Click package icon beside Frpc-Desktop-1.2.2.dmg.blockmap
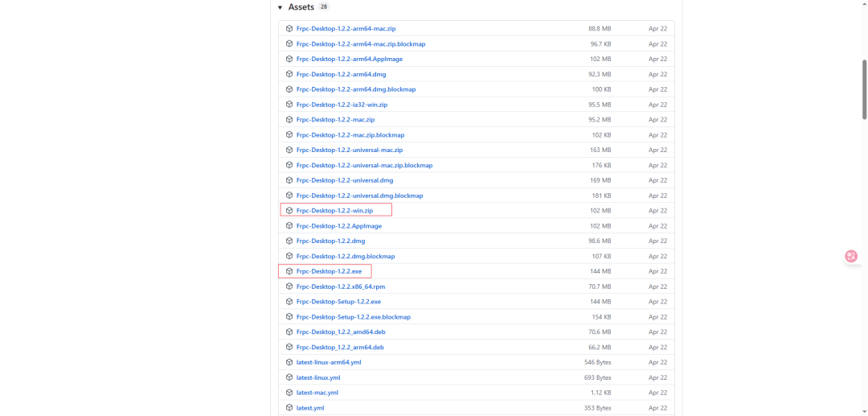868x416 pixels. tap(289, 256)
